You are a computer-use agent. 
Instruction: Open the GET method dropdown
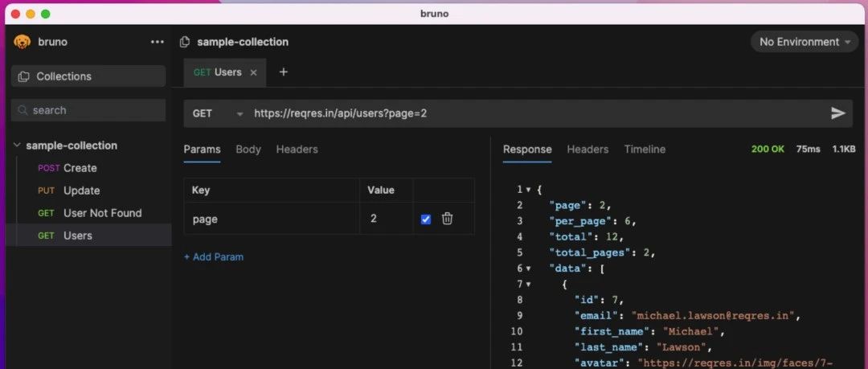[x=217, y=113]
